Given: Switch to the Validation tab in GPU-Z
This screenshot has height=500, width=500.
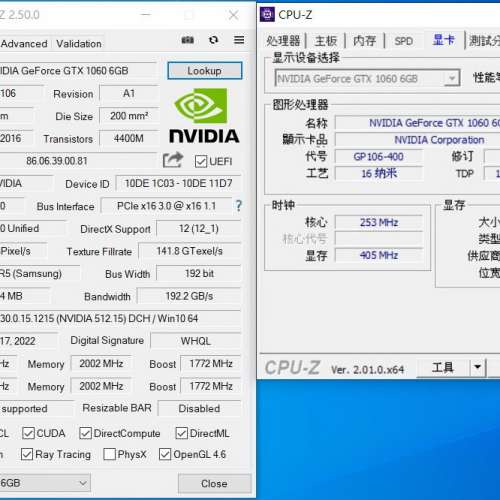Looking at the screenshot, I should (x=79, y=44).
